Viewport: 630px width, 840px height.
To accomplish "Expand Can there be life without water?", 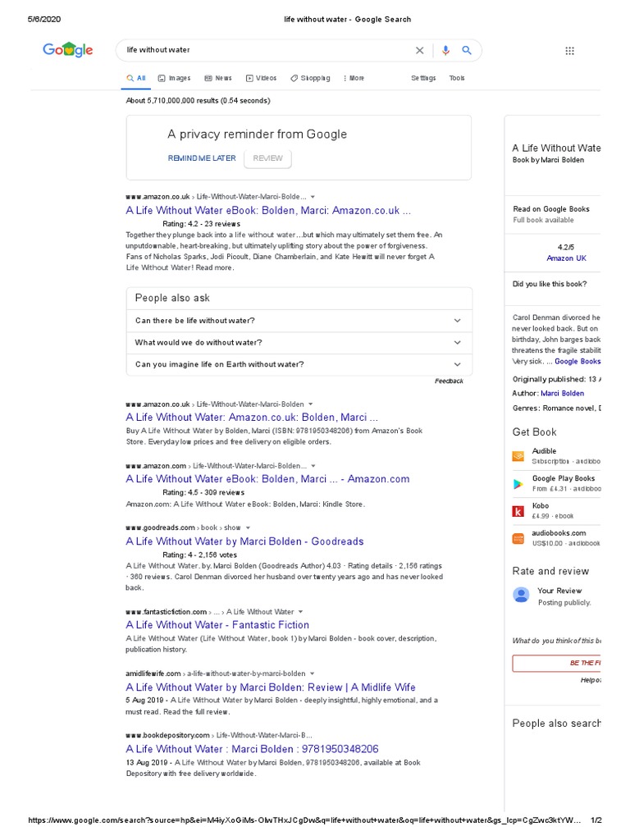I will coord(299,321).
